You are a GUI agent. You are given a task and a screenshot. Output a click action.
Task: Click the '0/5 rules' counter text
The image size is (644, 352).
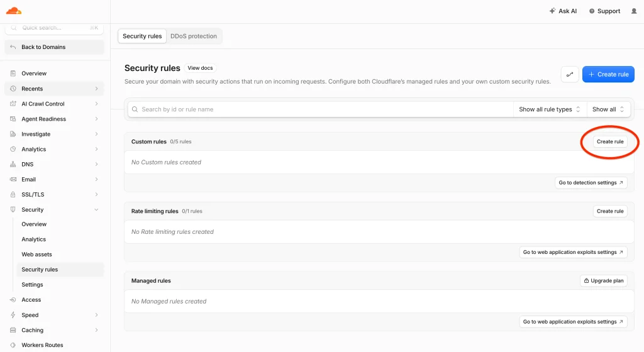[180, 141]
